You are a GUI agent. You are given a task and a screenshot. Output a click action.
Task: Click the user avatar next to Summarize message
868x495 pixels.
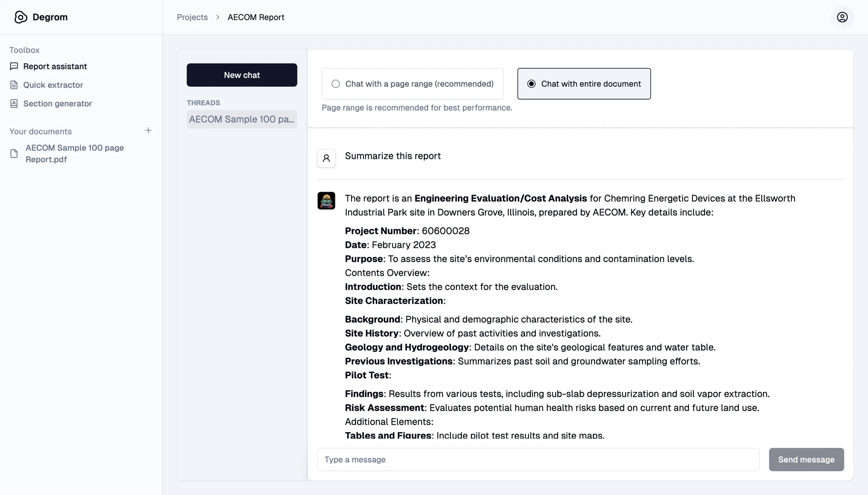tap(326, 158)
